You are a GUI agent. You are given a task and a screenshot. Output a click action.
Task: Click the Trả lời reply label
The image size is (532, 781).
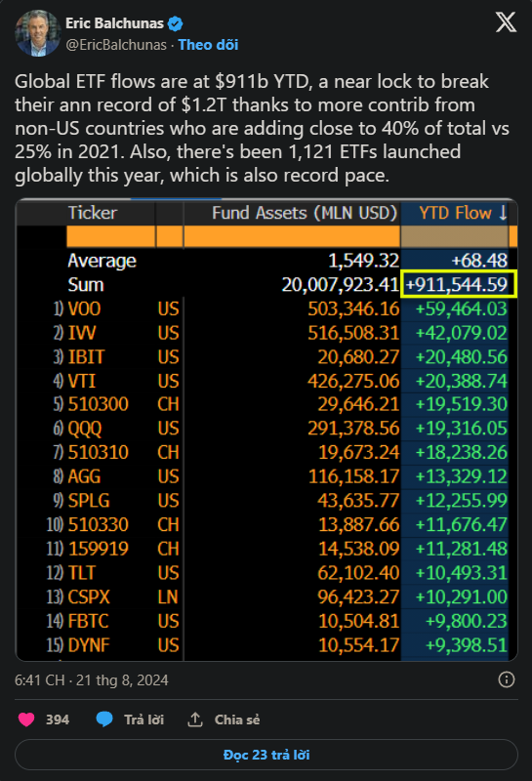click(x=143, y=719)
